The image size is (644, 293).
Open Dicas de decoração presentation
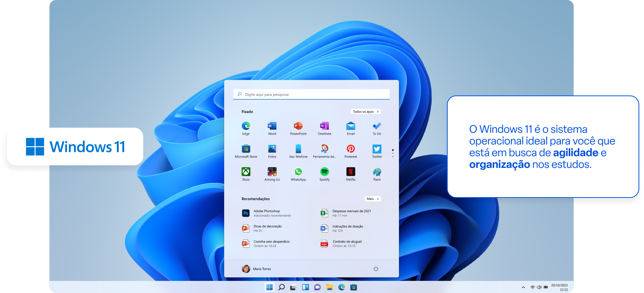(262, 229)
